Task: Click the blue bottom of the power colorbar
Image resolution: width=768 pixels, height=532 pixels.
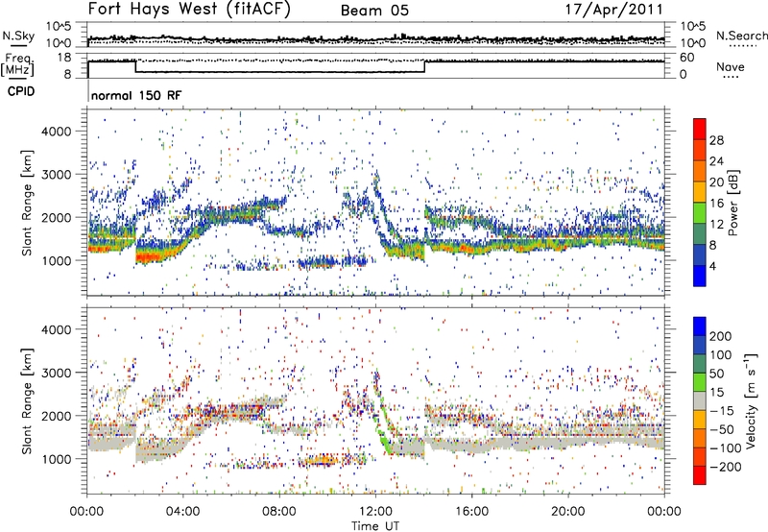Action: [700, 276]
